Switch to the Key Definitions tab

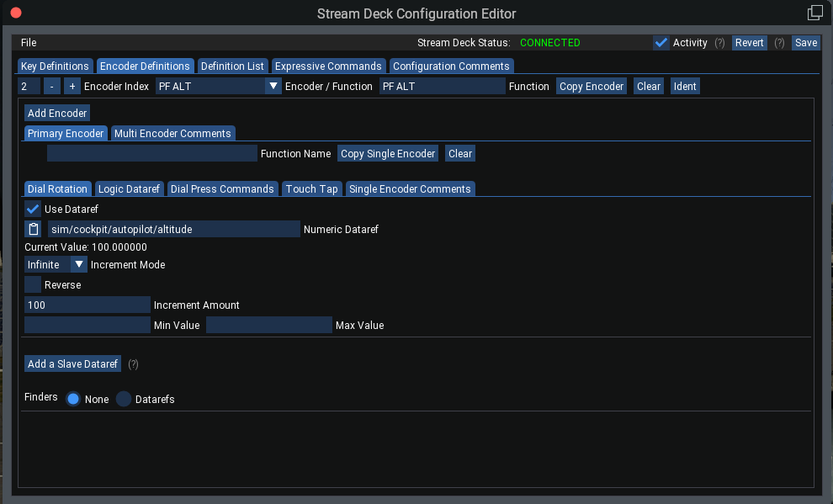pos(55,66)
